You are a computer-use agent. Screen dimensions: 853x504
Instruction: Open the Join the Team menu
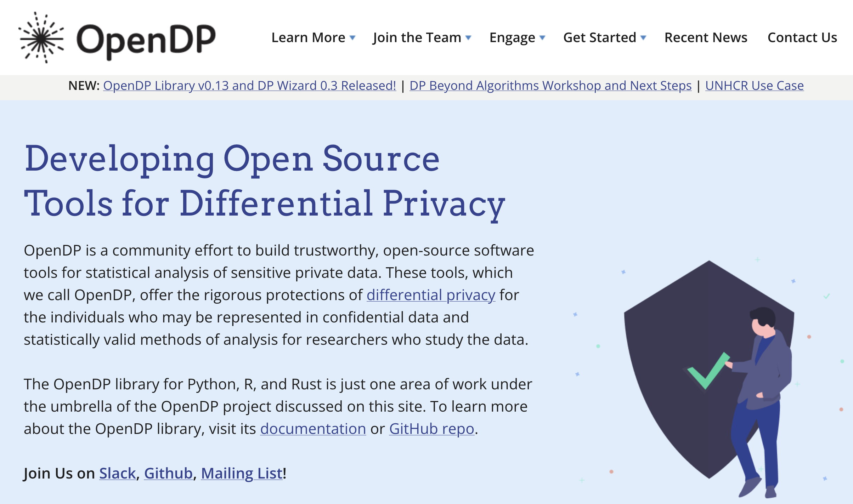[x=417, y=38]
